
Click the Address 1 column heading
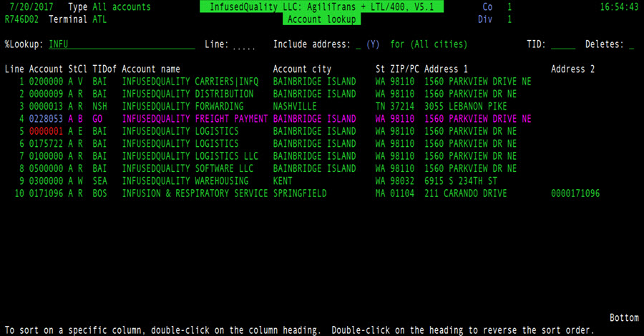[446, 69]
